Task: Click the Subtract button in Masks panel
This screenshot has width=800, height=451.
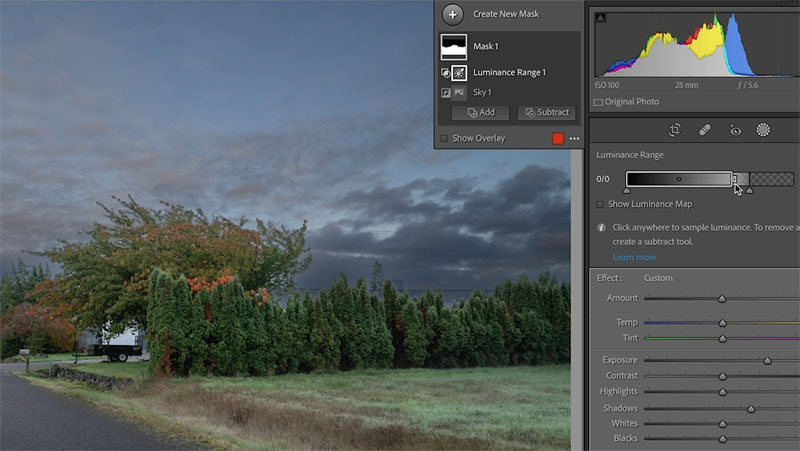Action: 546,112
